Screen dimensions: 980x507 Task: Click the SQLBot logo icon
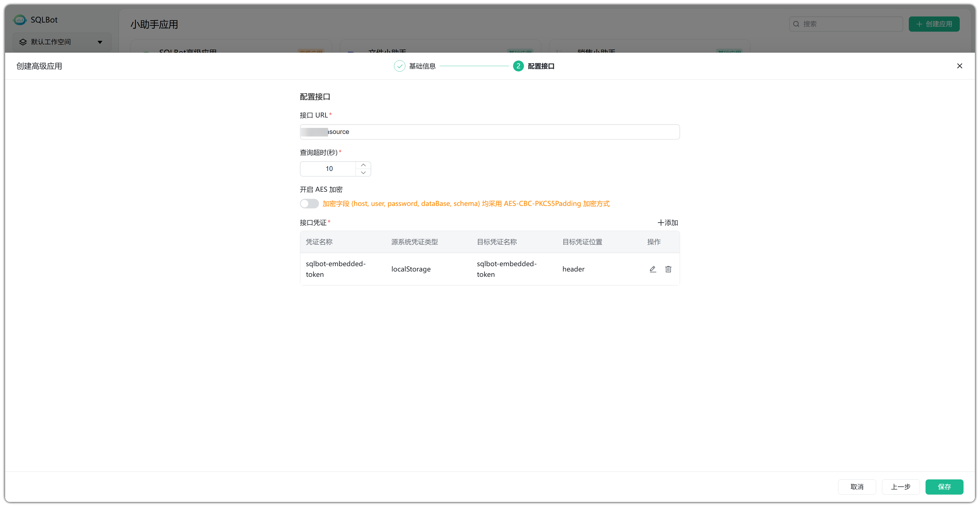click(20, 20)
